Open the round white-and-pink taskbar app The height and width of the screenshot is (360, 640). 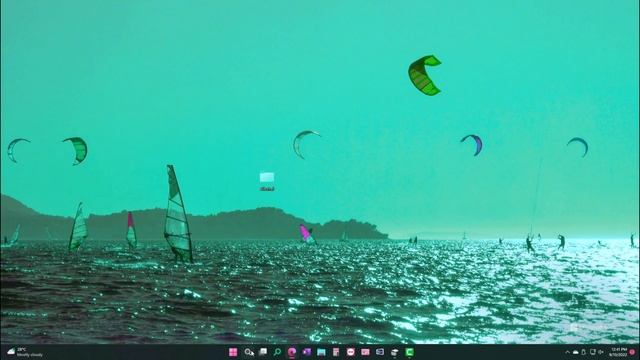pos(351,352)
